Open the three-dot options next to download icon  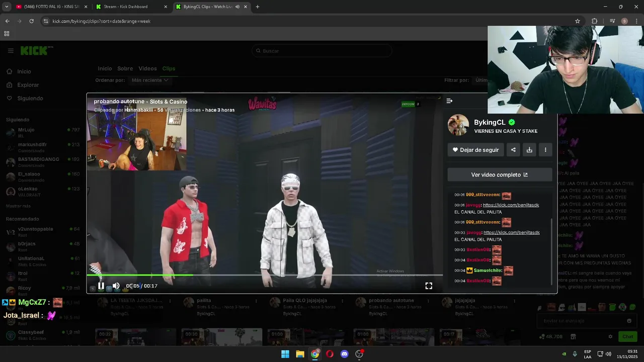[x=545, y=150]
